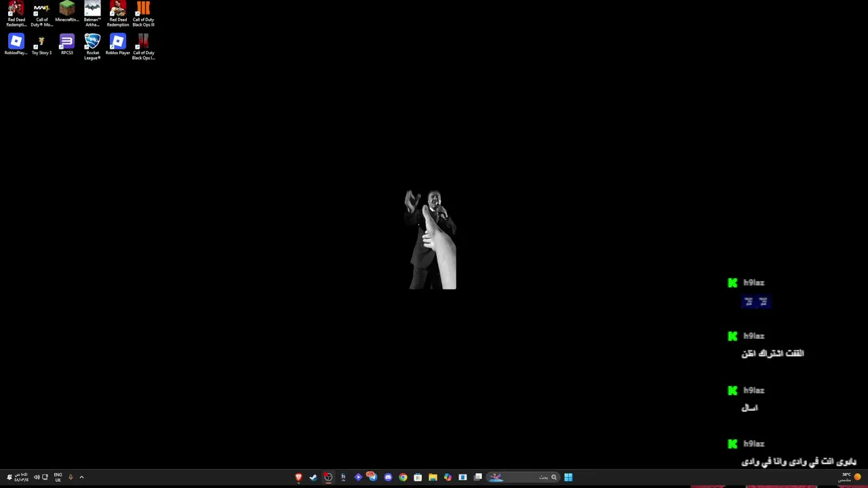The width and height of the screenshot is (868, 488).
Task: Open the volume speaker tray icon
Action: tap(37, 477)
